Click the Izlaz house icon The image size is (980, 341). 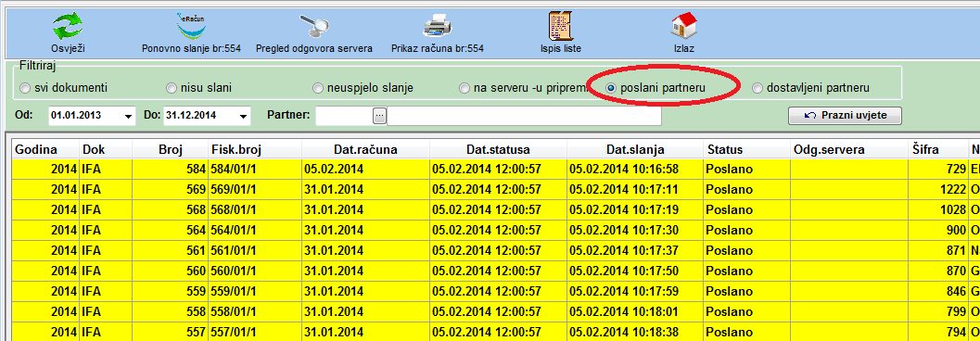[x=683, y=26]
